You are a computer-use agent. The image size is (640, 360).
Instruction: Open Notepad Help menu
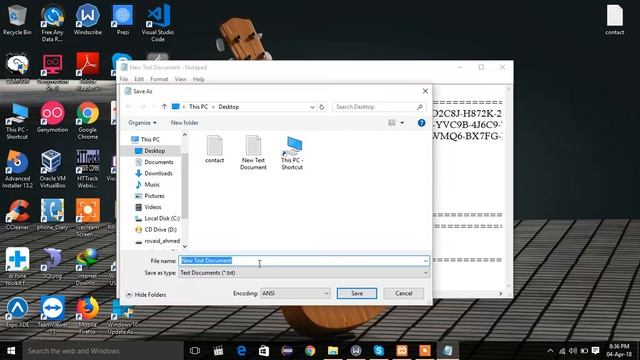coord(198,79)
